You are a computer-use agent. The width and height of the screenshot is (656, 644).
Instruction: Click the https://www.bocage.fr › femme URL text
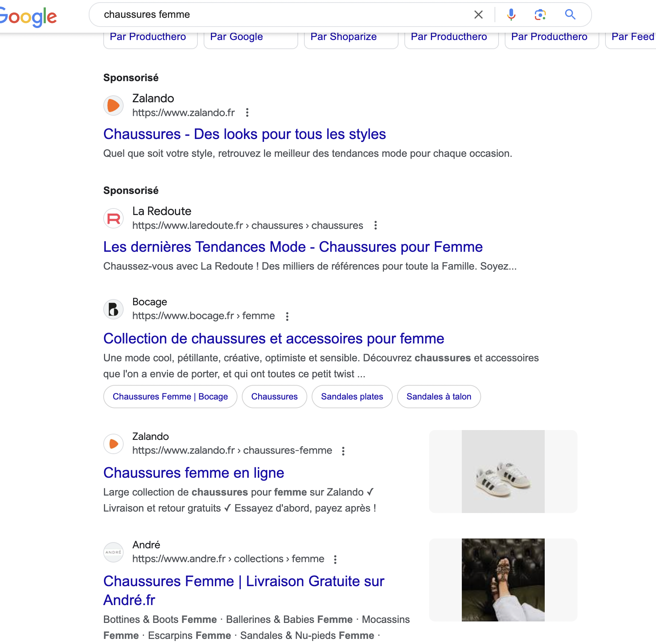(x=204, y=315)
